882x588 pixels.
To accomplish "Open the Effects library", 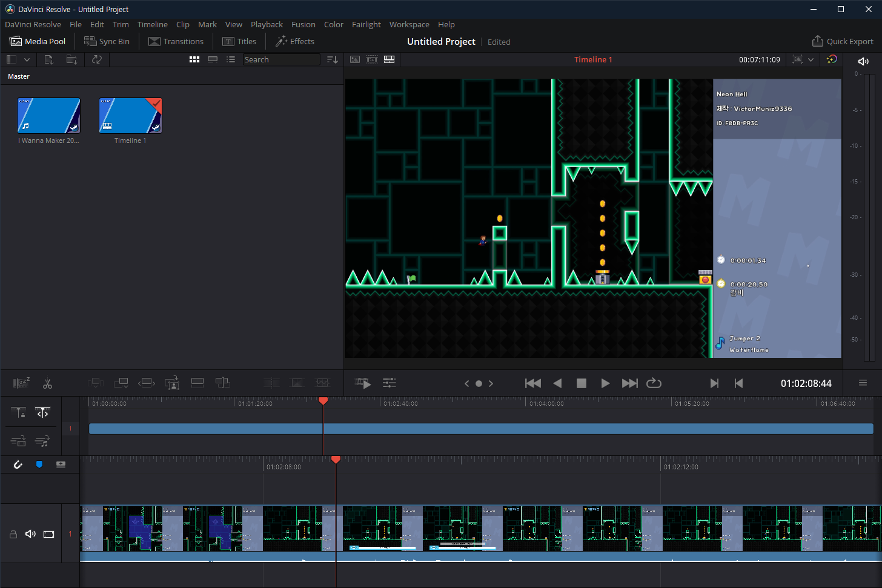I will coord(295,41).
